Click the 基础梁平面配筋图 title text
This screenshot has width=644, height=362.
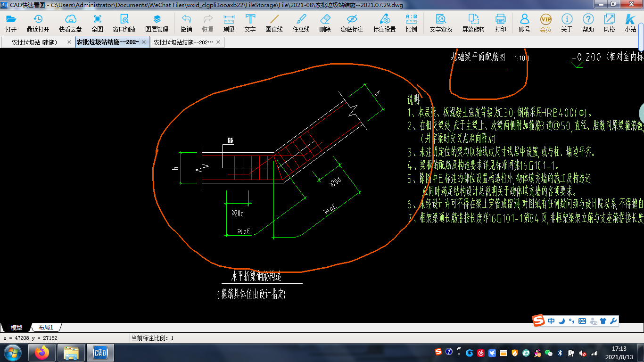pyautogui.click(x=478, y=57)
